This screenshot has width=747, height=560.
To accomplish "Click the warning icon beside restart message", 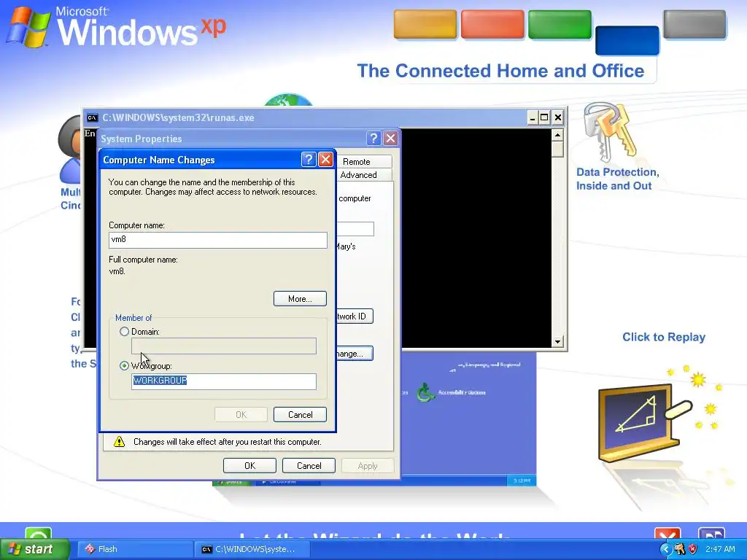I will (x=119, y=441).
